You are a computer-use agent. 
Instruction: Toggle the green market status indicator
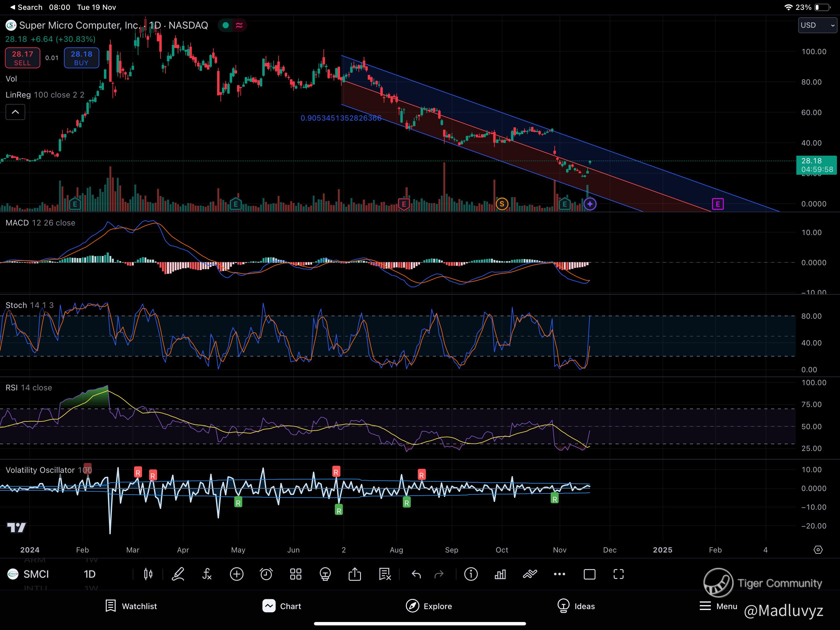[x=226, y=26]
